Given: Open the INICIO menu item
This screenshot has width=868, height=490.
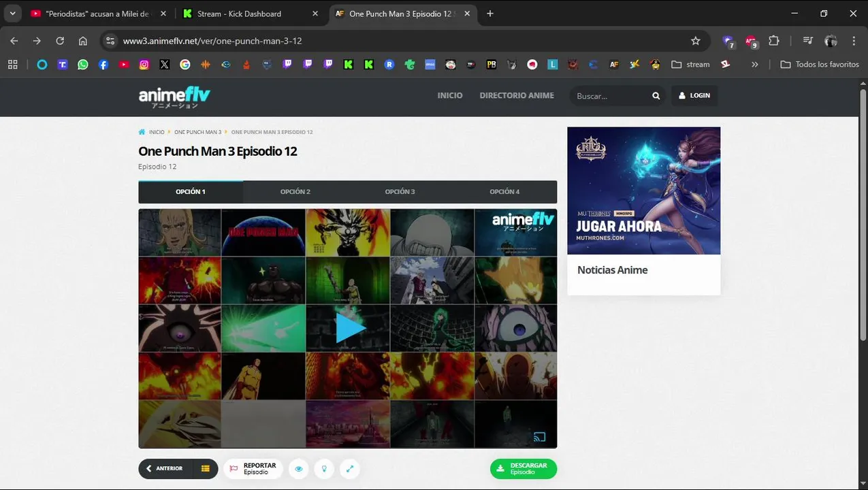Looking at the screenshot, I should (x=450, y=96).
